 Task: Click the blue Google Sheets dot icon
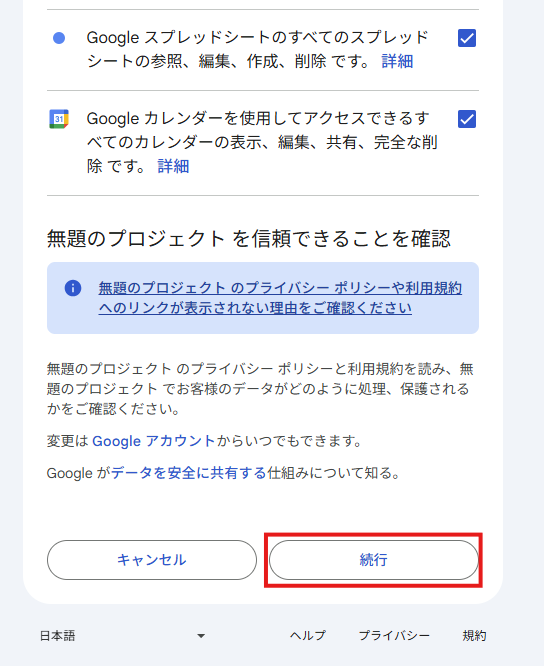[x=59, y=38]
